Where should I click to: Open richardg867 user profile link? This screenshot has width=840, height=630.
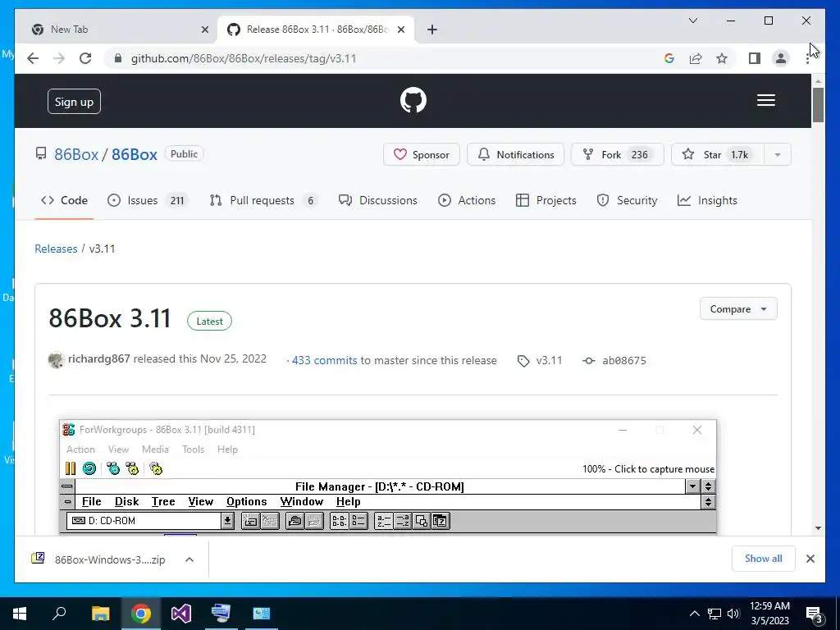click(x=99, y=359)
